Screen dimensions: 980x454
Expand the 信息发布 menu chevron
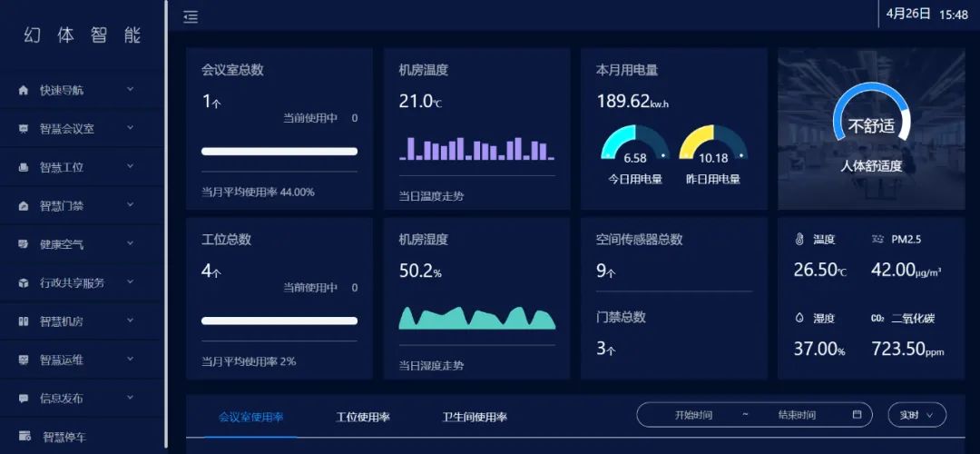(x=130, y=397)
